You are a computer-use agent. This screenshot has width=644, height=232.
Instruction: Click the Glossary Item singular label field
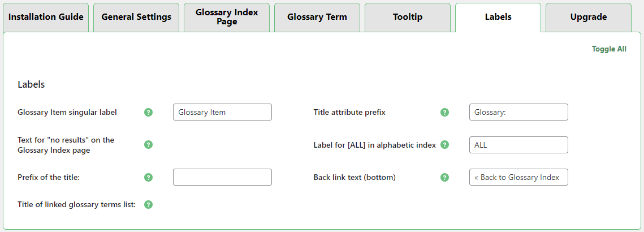click(x=223, y=112)
